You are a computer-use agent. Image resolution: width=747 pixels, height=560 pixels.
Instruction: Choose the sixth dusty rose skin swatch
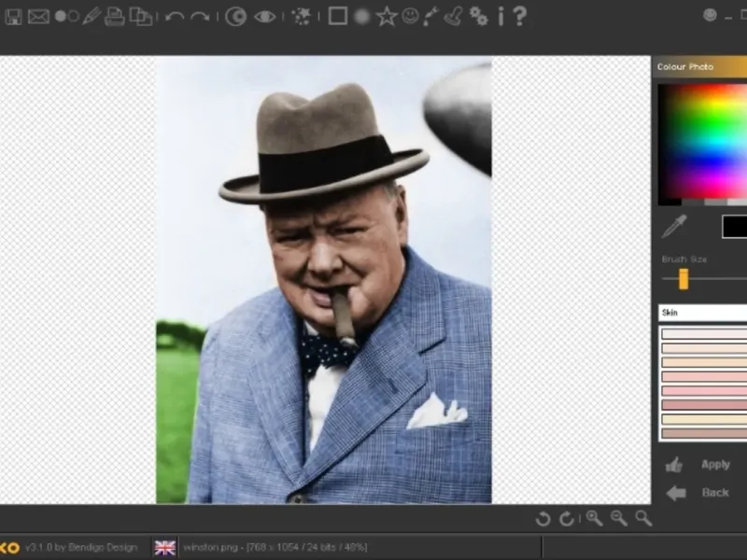(x=704, y=405)
